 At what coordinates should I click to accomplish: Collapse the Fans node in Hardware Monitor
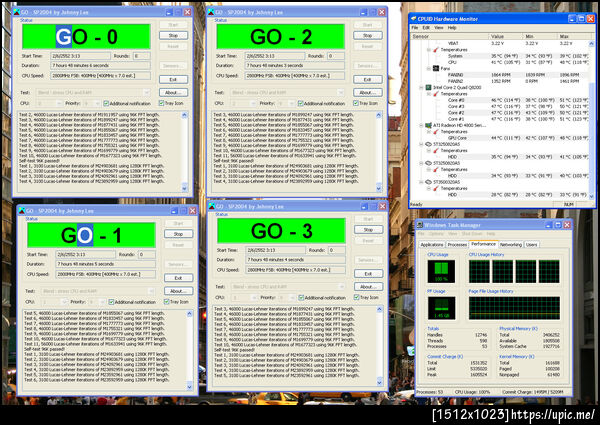click(429, 68)
